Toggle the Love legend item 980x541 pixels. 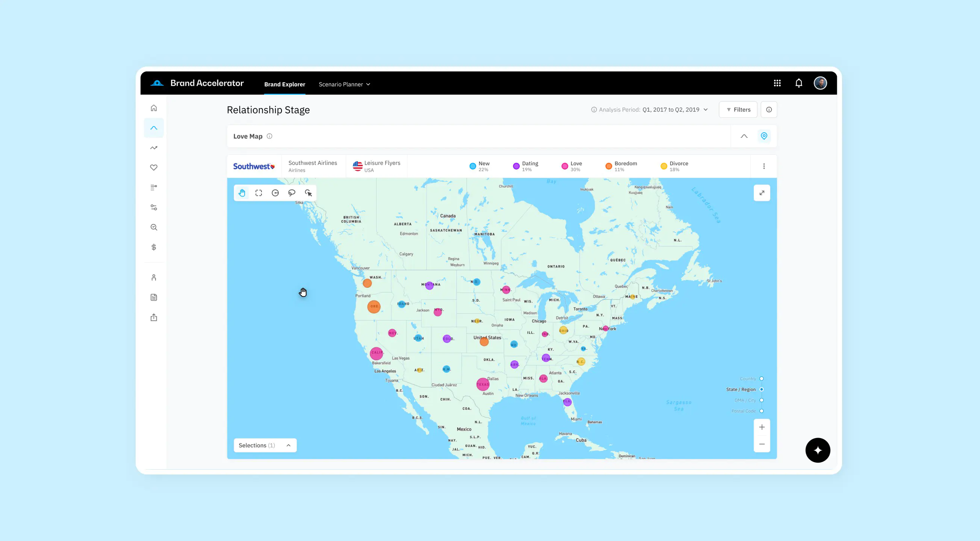[572, 166]
